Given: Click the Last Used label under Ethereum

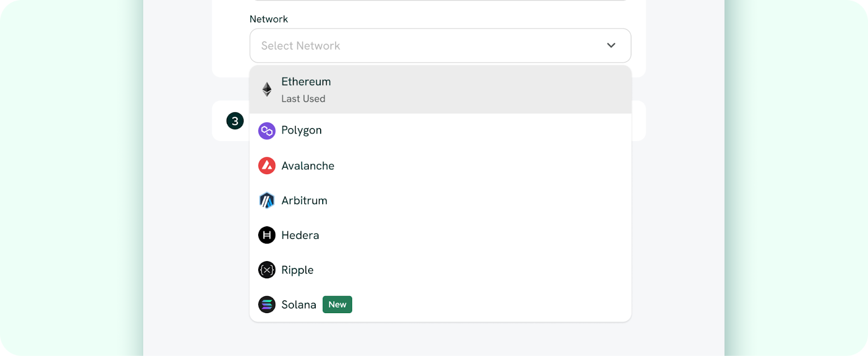Looking at the screenshot, I should (x=303, y=99).
